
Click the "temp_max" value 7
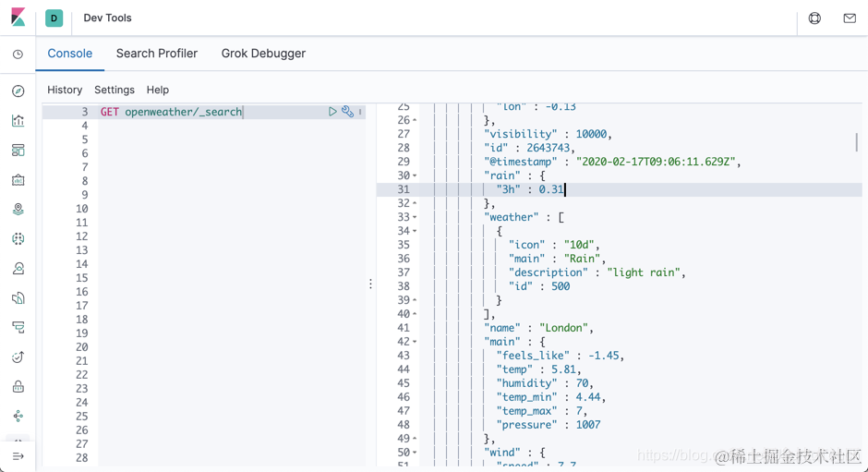point(578,411)
